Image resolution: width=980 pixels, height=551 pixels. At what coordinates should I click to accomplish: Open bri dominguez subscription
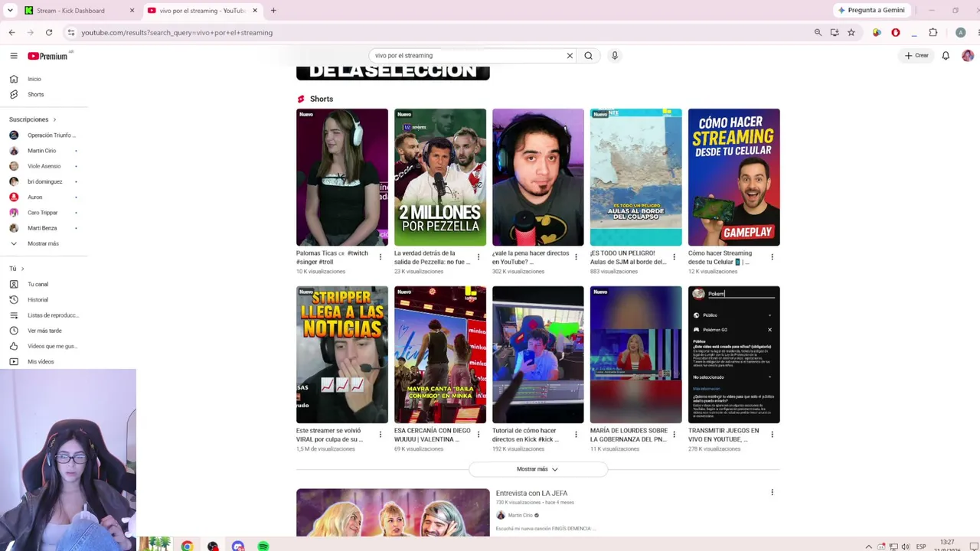point(44,181)
